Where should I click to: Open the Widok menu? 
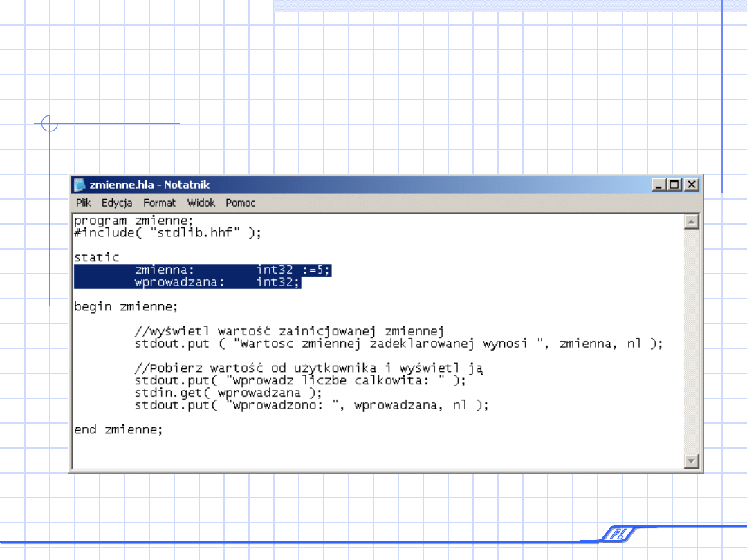click(x=201, y=203)
